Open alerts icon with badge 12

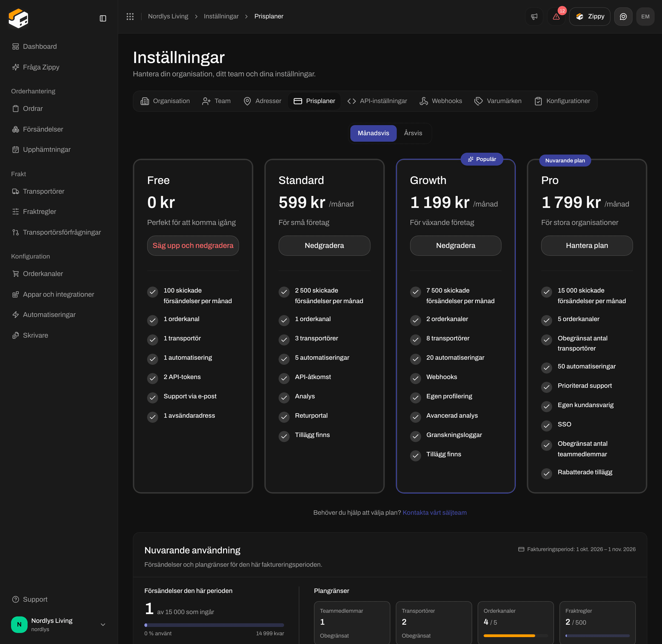556,17
